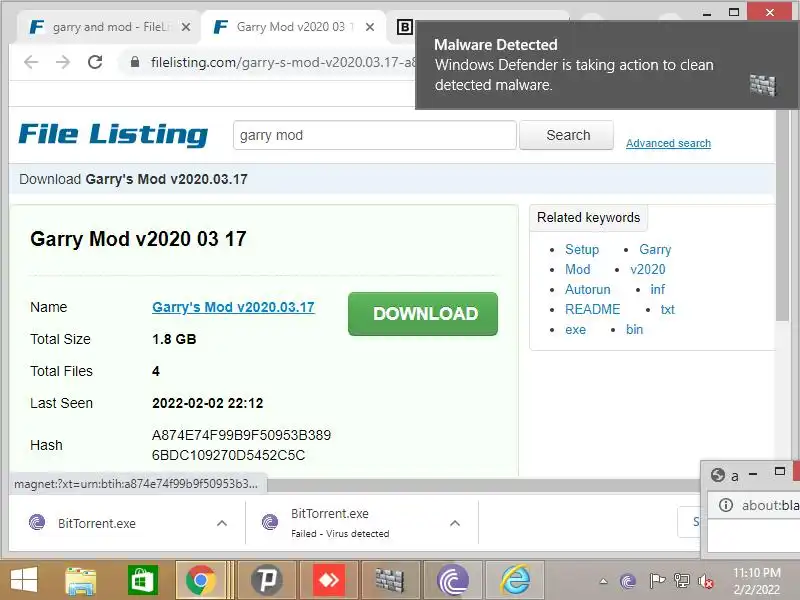
Task: Open the Windows Store taskbar icon
Action: point(142,580)
